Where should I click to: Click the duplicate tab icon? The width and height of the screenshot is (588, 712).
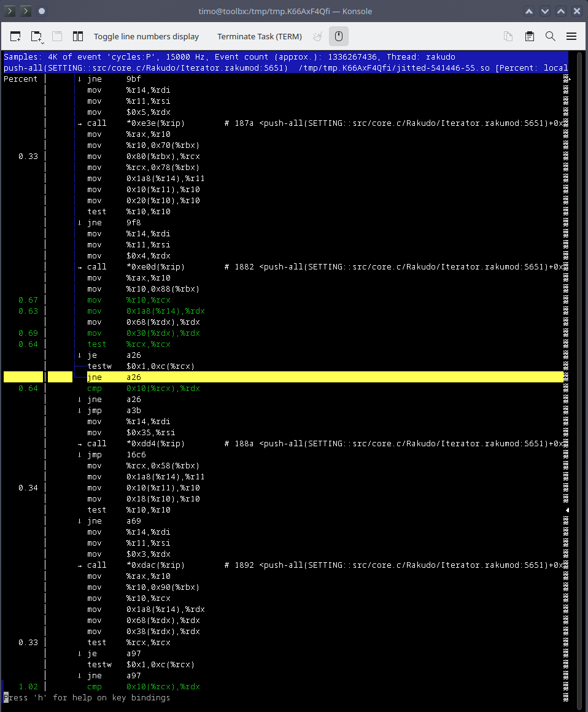click(57, 36)
